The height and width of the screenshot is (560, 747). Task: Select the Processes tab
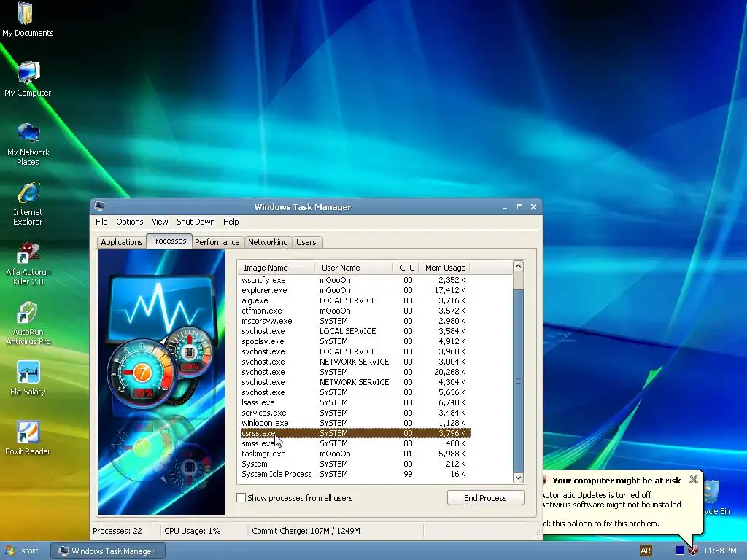[169, 241]
